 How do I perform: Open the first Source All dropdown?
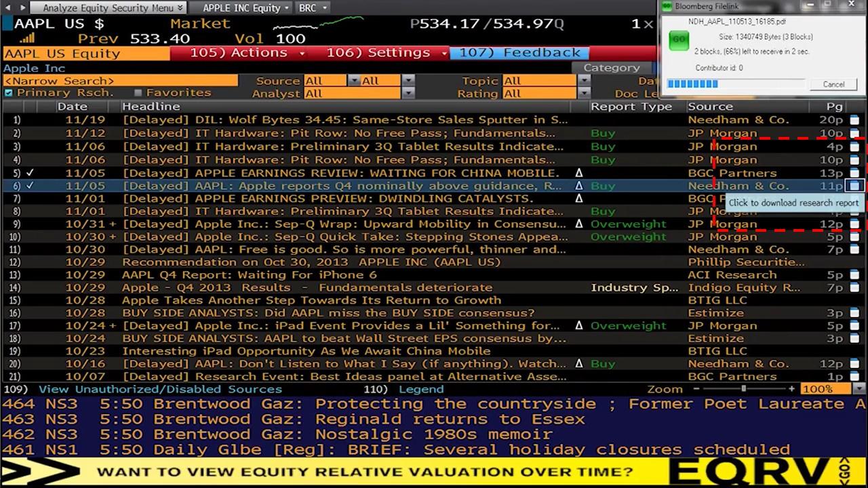click(353, 81)
